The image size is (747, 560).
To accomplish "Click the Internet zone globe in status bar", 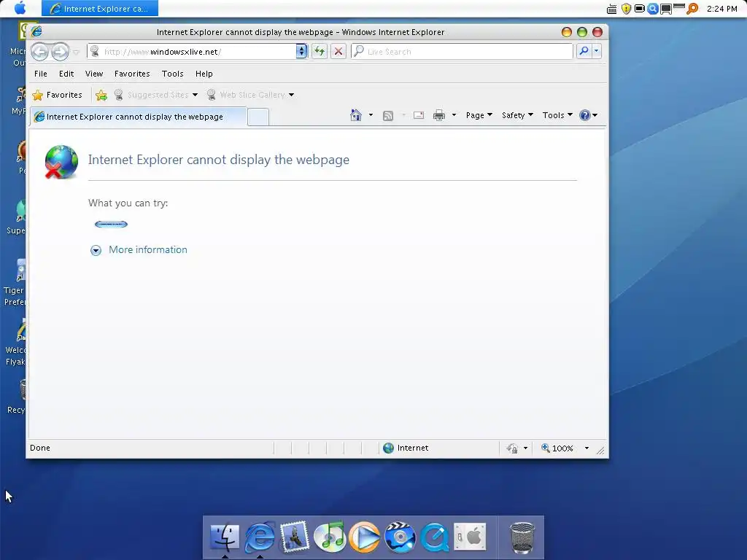I will click(388, 448).
